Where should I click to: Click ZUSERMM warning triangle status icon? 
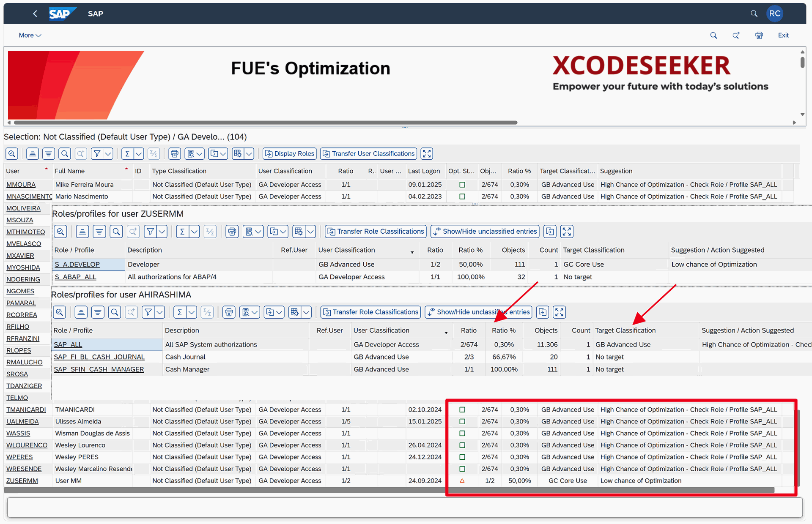[x=462, y=481]
